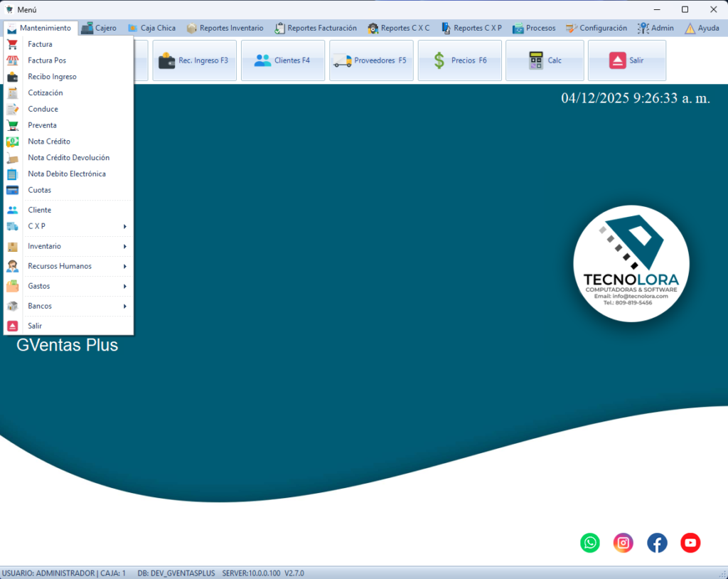The width and height of the screenshot is (728, 579).
Task: Click the Facebook icon
Action: pos(657,543)
